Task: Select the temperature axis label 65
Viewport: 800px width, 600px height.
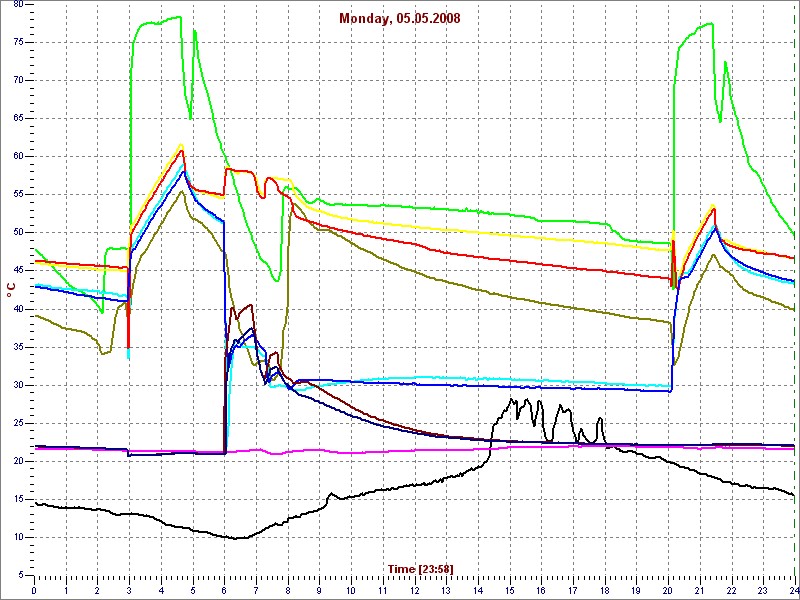Action: [18, 119]
